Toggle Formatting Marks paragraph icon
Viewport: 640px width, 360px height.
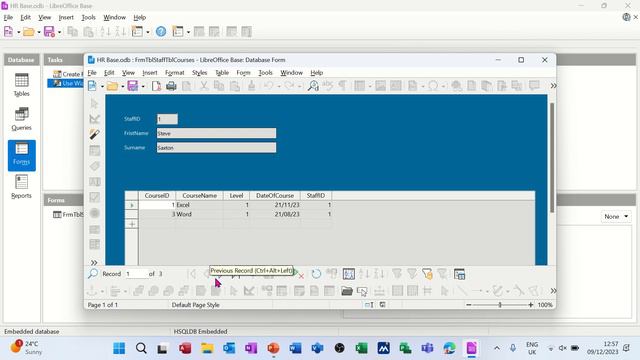pyautogui.click(x=342, y=86)
